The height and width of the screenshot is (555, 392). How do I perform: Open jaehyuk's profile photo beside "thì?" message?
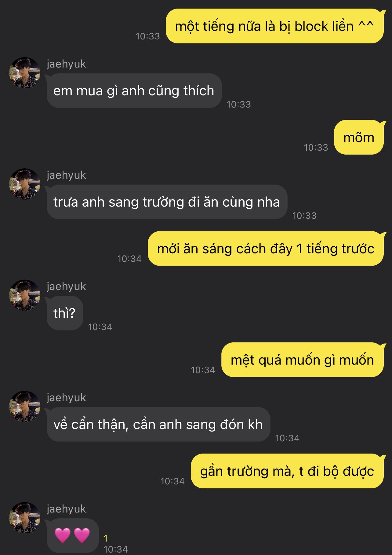point(25,295)
